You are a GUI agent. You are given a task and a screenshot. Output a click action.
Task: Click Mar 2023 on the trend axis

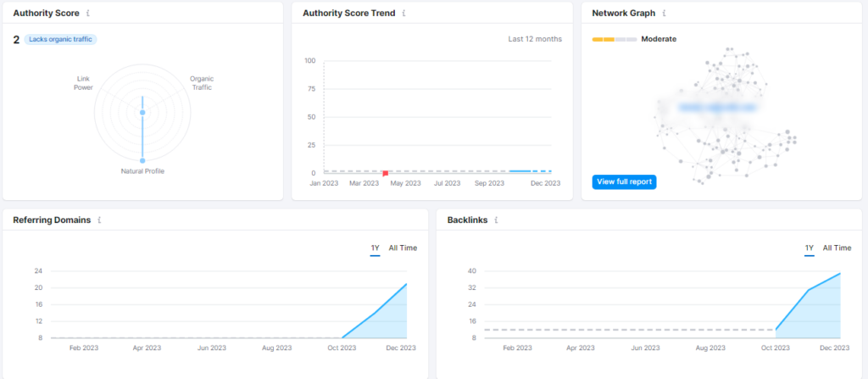click(364, 183)
